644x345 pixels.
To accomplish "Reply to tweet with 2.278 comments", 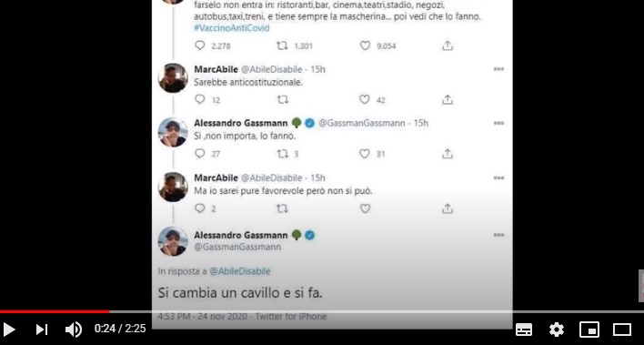I will pyautogui.click(x=199, y=46).
